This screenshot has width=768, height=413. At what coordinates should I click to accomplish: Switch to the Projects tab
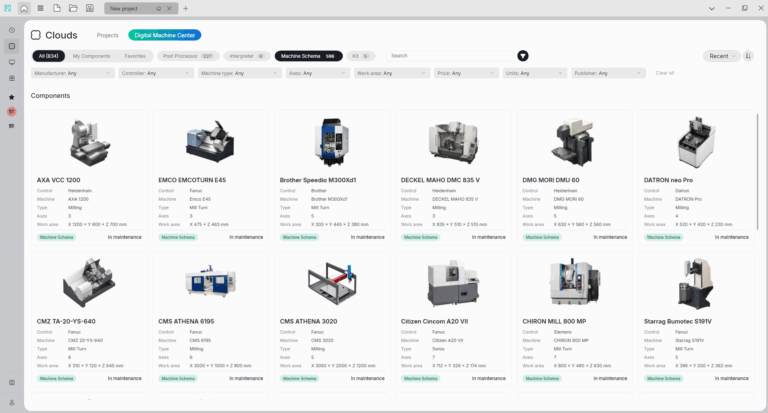(x=107, y=35)
